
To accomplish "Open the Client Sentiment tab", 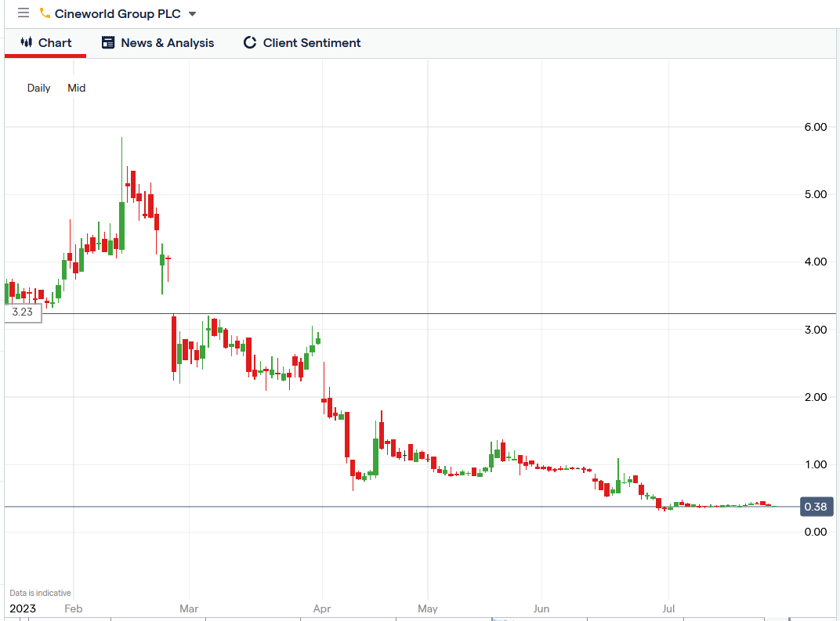I will point(302,43).
